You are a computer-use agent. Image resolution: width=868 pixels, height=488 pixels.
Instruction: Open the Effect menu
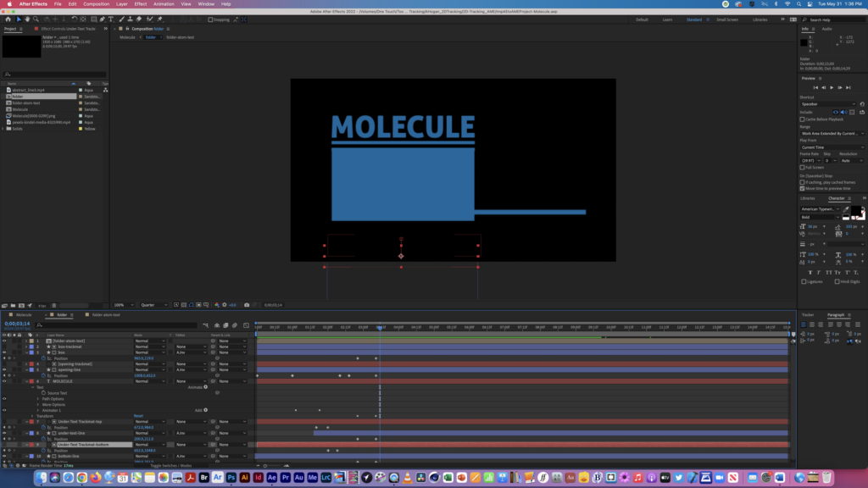141,4
